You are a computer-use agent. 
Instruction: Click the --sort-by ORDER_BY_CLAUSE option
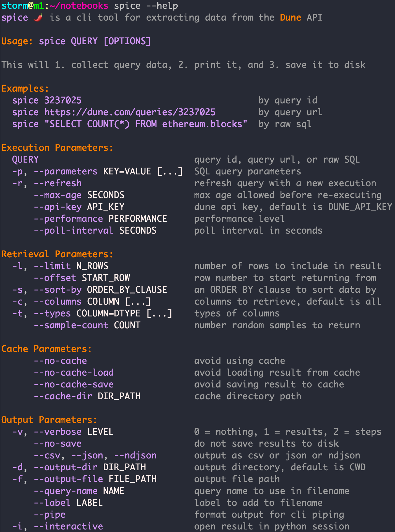click(x=100, y=290)
